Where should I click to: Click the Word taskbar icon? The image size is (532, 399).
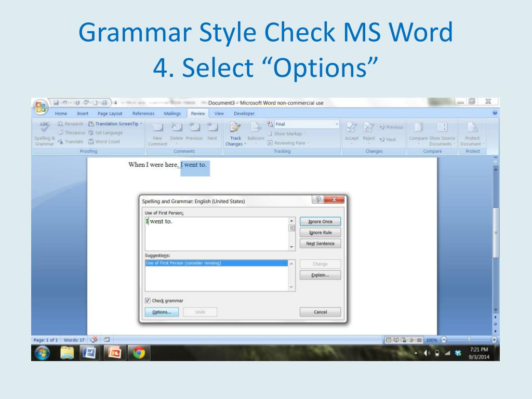coord(89,353)
